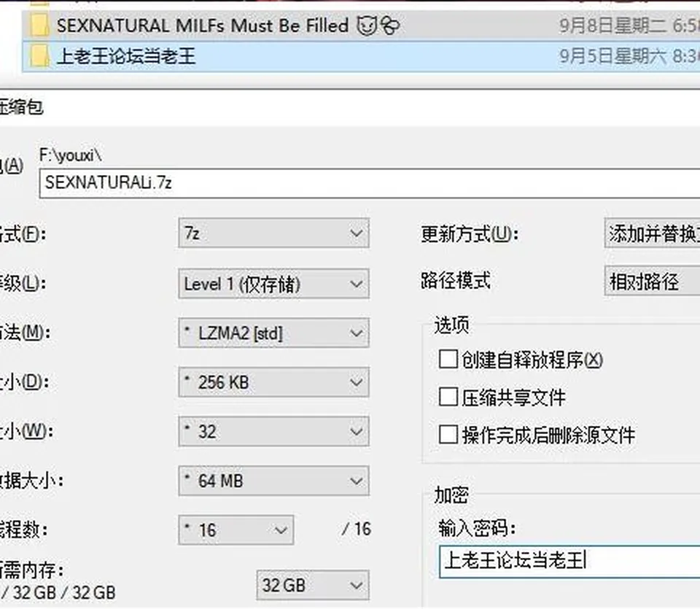Click the 路径模式 label
Viewport: 700px width, 609px height.
(456, 281)
